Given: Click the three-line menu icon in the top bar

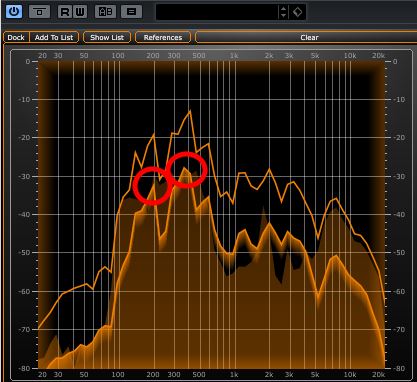Looking at the screenshot, I should 131,12.
